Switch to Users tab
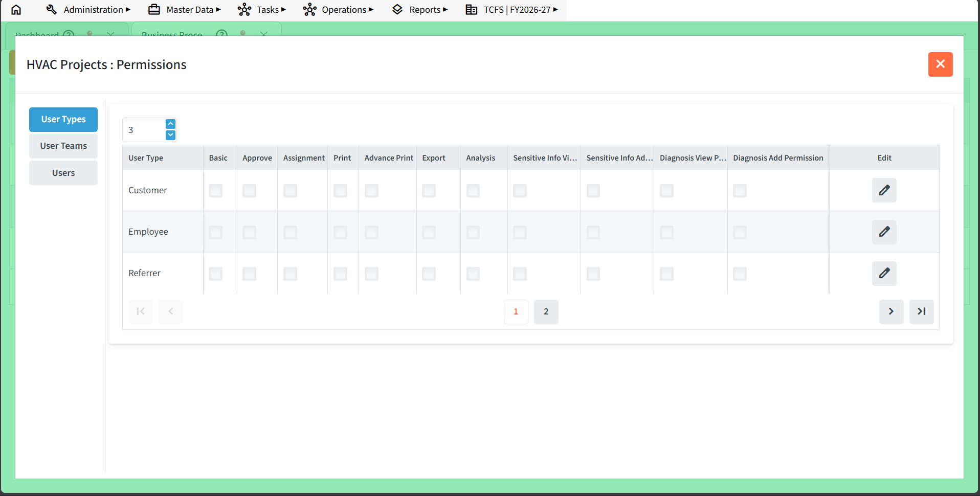 [63, 173]
